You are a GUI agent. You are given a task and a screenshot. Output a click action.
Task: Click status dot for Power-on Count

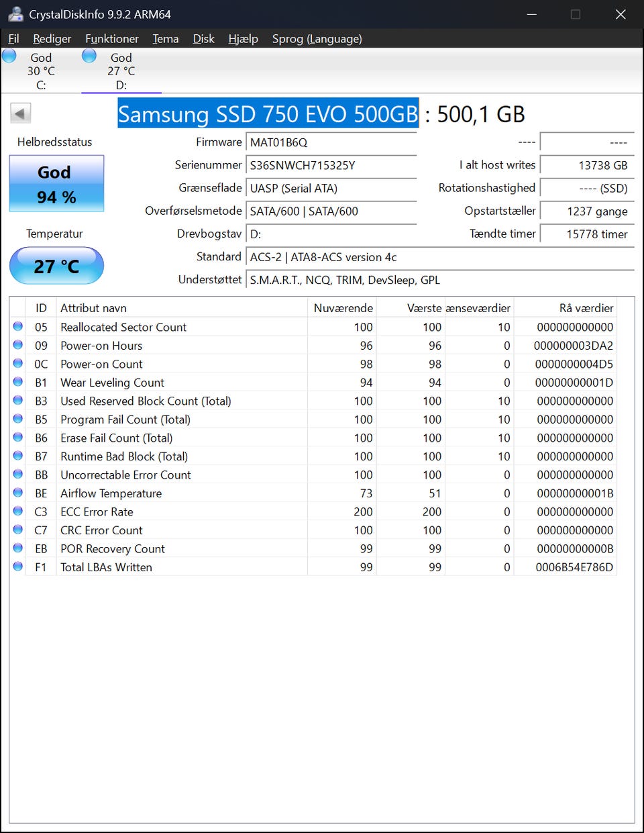18,363
